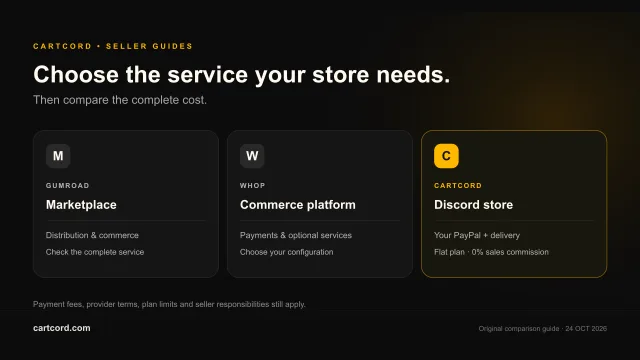Click 'Check the complete service' line

pos(95,252)
